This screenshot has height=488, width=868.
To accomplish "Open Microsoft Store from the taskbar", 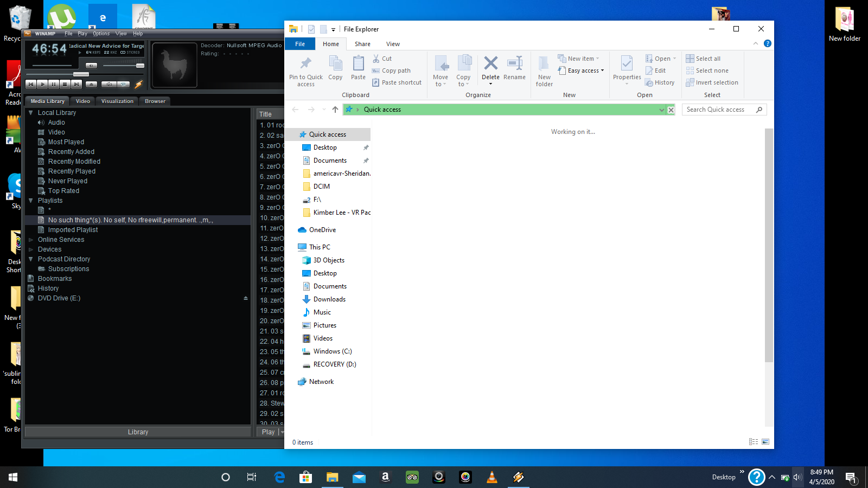I will [x=305, y=477].
